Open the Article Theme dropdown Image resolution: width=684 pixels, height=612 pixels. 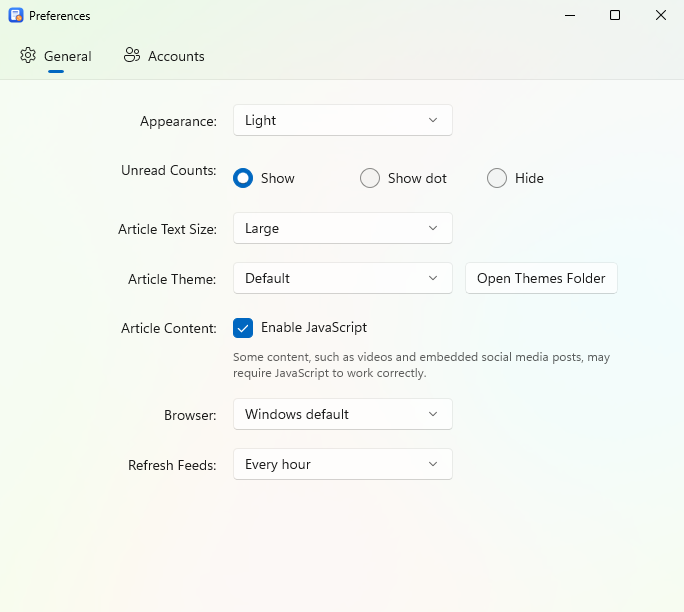click(342, 278)
